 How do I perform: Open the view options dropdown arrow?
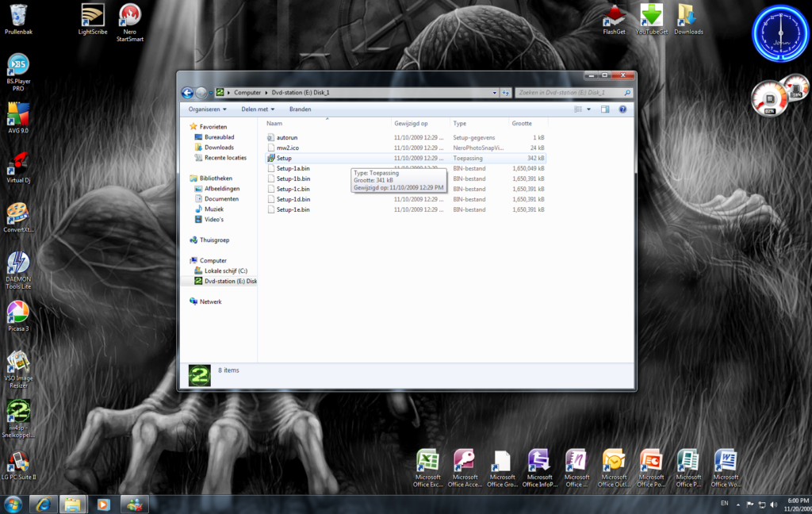(589, 109)
